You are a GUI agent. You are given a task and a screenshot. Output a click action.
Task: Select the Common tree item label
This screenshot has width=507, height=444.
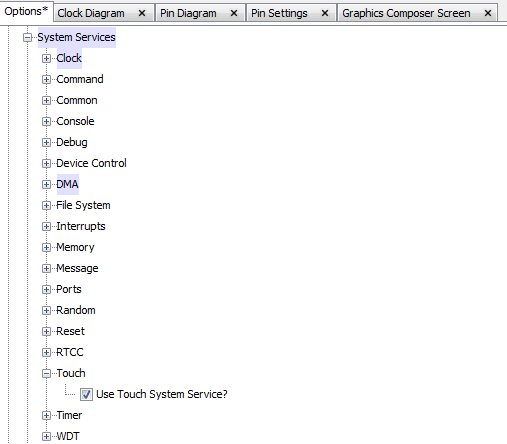(x=77, y=100)
